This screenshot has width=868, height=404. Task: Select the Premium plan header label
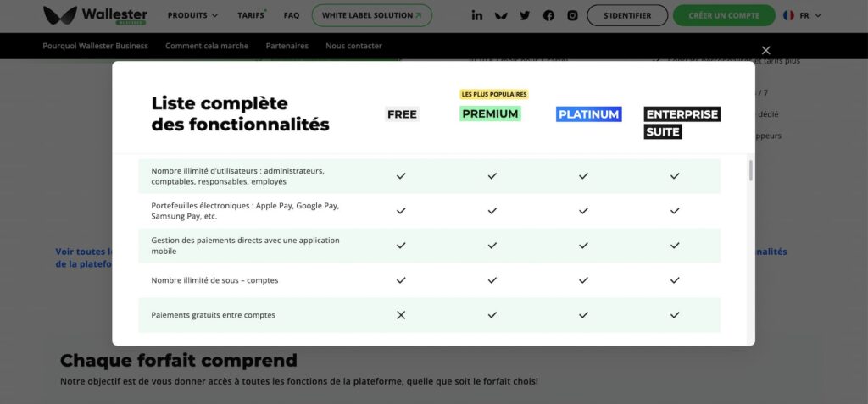(490, 113)
